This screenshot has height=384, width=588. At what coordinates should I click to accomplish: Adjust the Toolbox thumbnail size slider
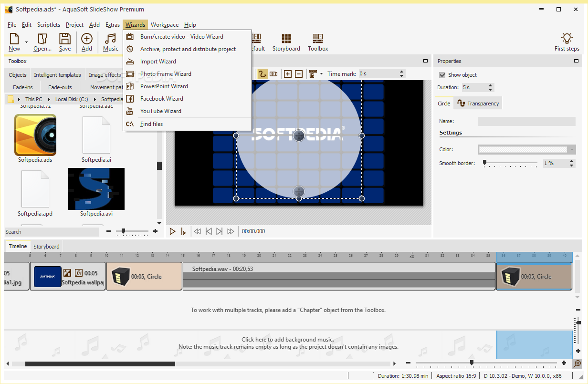(x=123, y=231)
